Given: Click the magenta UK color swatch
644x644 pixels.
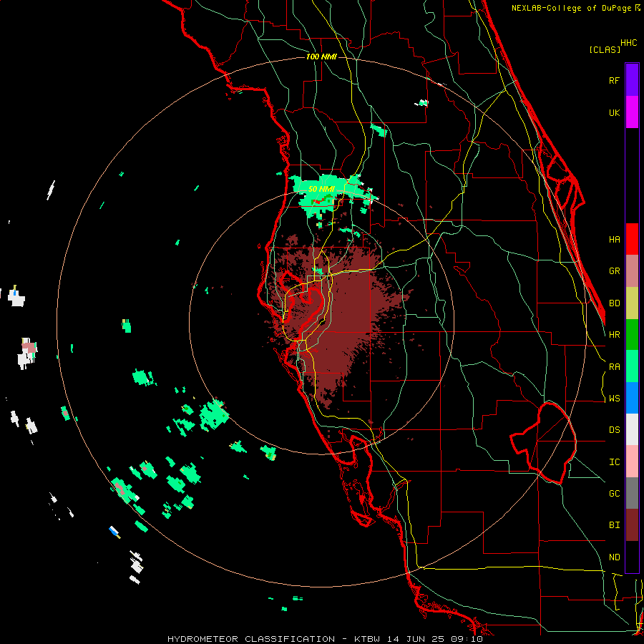Looking at the screenshot, I should click(632, 112).
